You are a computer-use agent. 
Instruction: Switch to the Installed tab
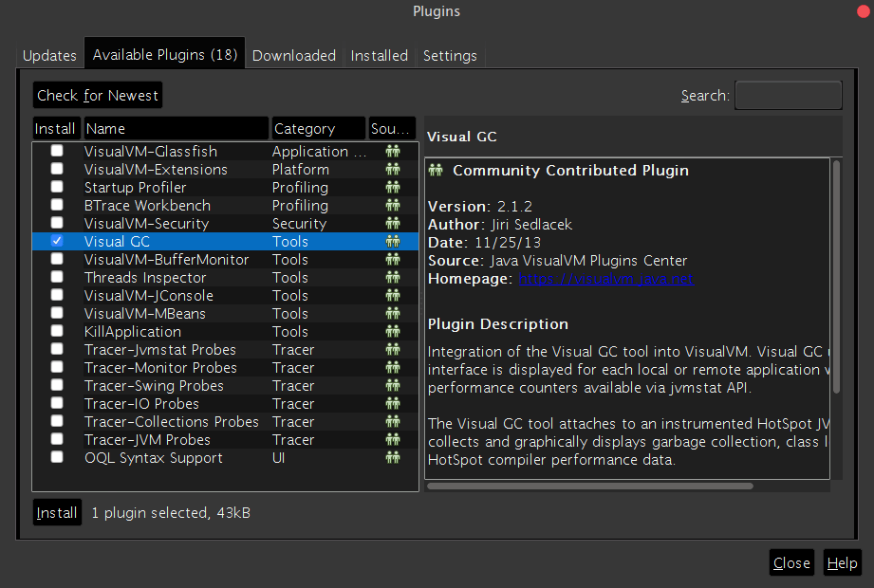click(379, 56)
